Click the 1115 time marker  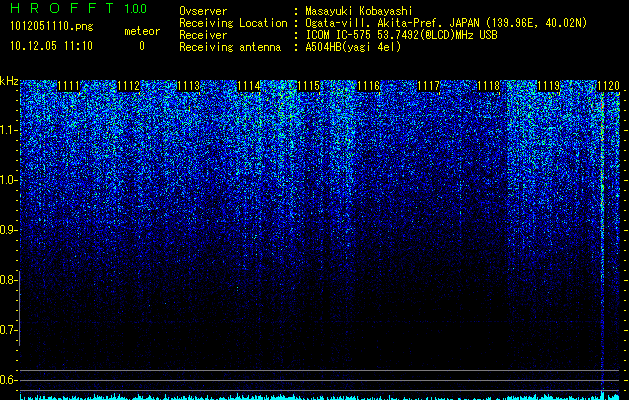tap(308, 86)
